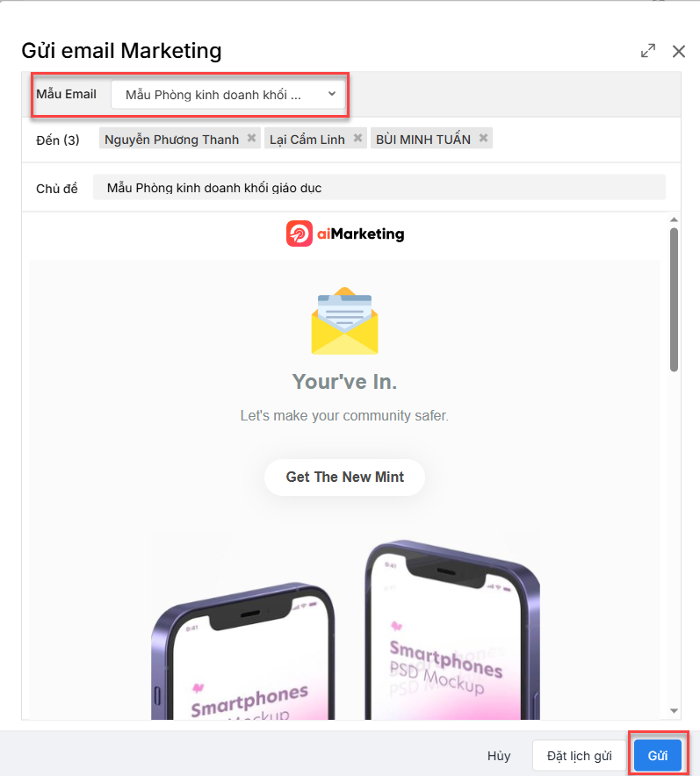700x776 pixels.
Task: Click the dropdown chevron in Mẫu Email
Action: pos(332,94)
